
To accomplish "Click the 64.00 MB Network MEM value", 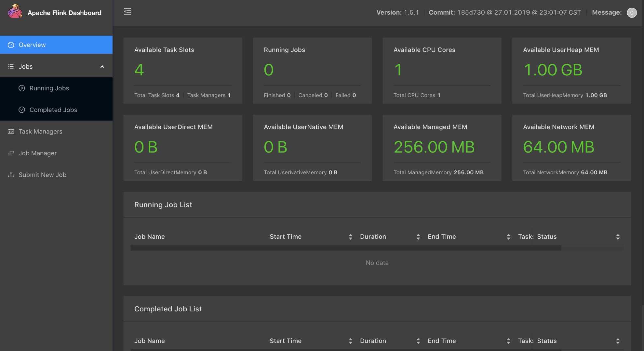I will click(559, 147).
